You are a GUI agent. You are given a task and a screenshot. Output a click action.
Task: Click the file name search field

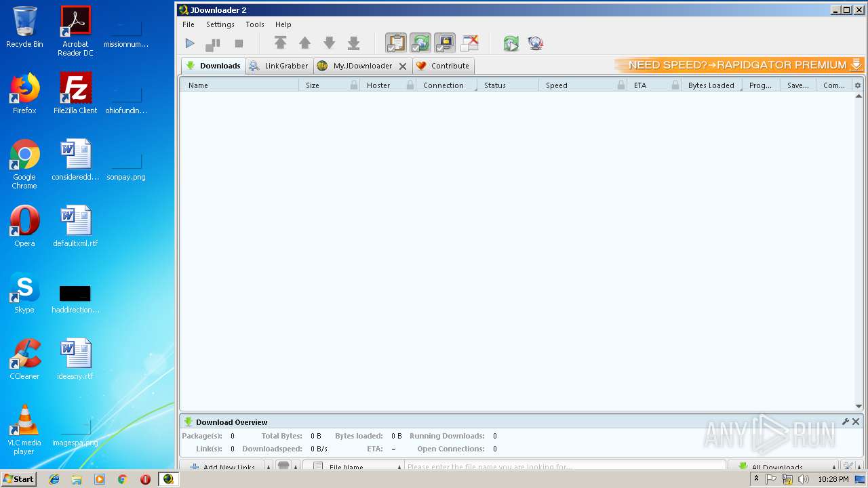click(566, 467)
